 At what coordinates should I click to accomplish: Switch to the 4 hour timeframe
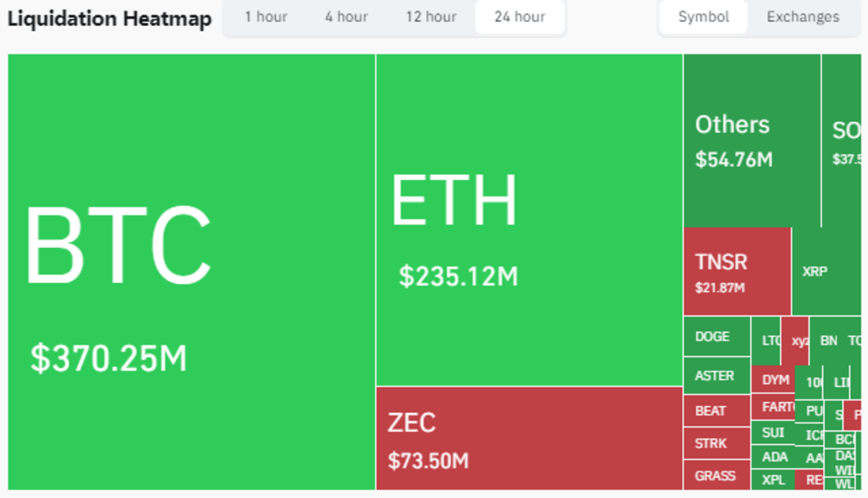click(x=346, y=17)
